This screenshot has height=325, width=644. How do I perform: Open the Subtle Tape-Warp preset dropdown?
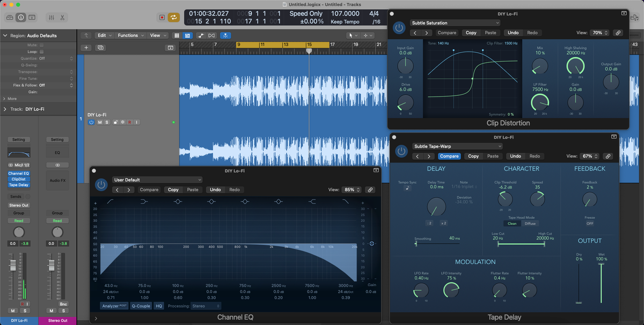coord(456,146)
